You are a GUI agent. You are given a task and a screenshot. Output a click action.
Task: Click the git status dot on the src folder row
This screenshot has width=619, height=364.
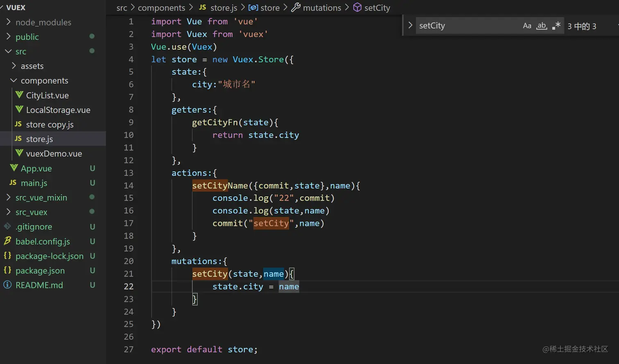click(92, 51)
